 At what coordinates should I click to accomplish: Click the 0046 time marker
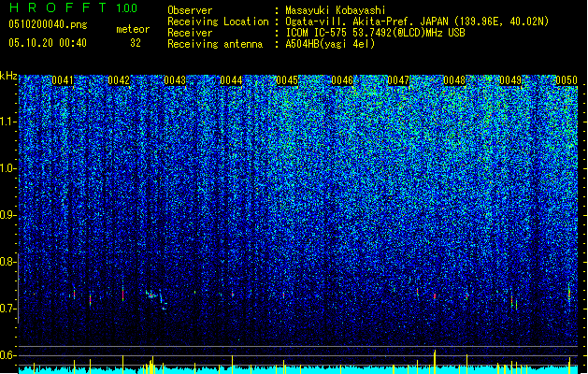point(342,80)
